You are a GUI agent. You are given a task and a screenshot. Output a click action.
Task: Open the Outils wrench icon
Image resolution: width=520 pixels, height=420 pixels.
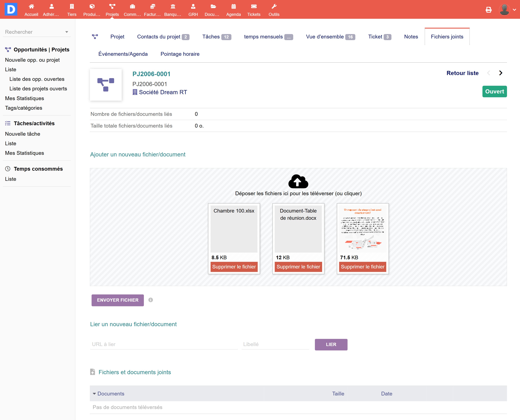point(274,6)
